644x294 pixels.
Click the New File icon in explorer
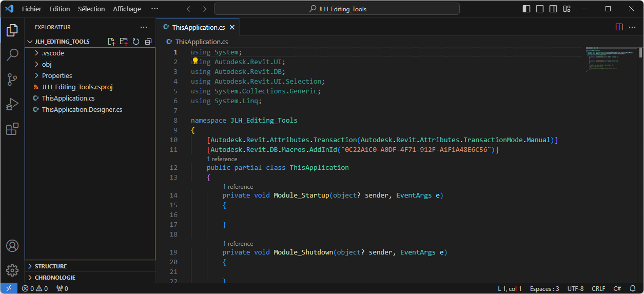pyautogui.click(x=111, y=42)
